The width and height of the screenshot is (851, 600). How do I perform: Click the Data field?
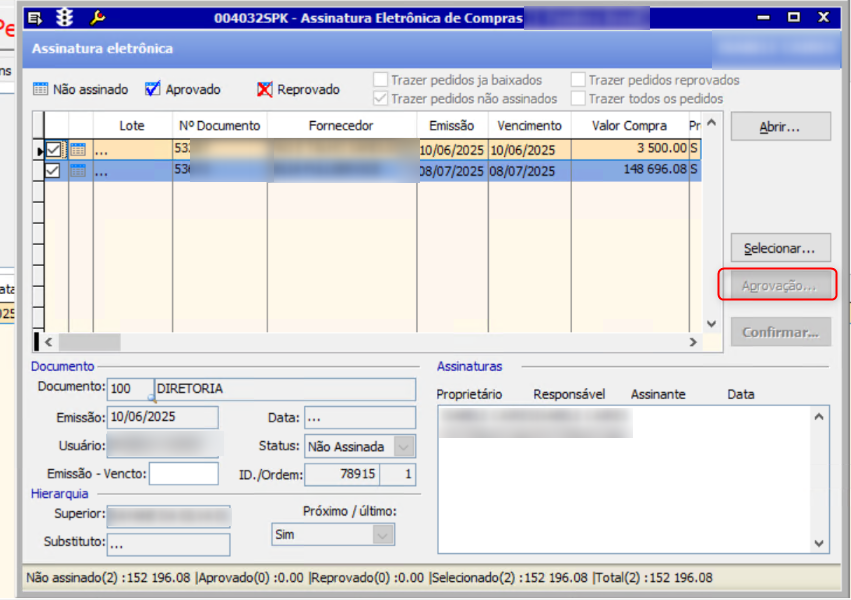360,418
